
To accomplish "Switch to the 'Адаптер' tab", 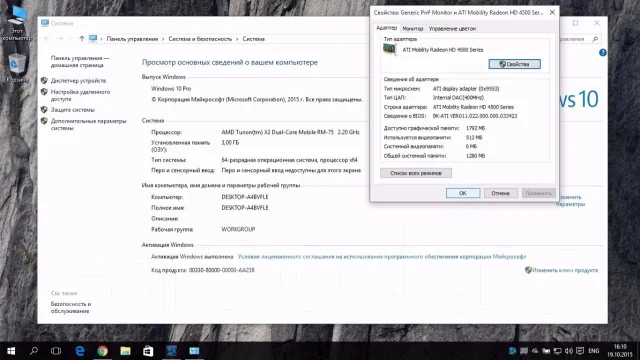I will click(386, 28).
